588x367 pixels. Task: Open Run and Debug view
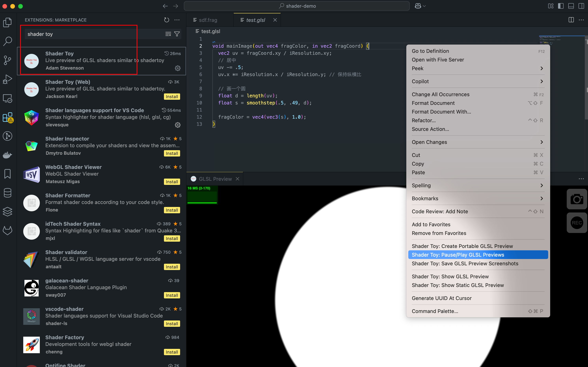[x=7, y=79]
